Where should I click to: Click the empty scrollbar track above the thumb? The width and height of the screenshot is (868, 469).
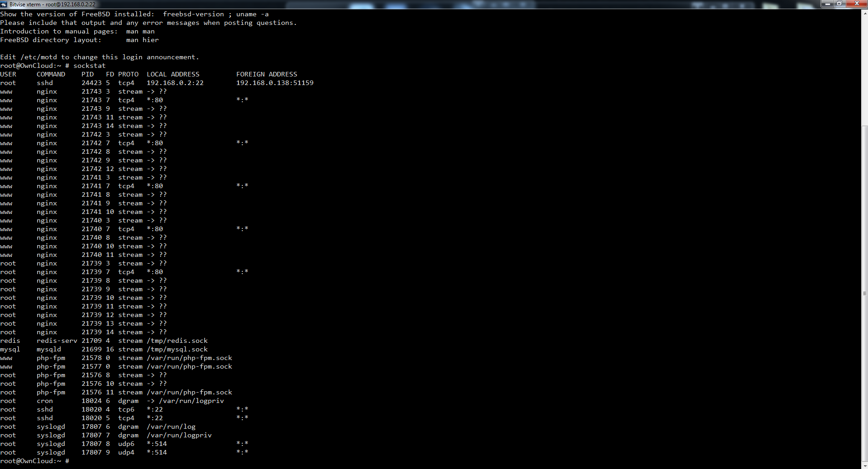click(x=864, y=68)
